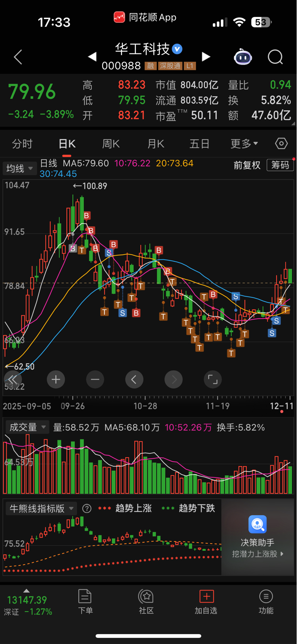Viewport: 297px width, 644px height.
Task: Shift chart right with the chevron button
Action: pos(173,379)
